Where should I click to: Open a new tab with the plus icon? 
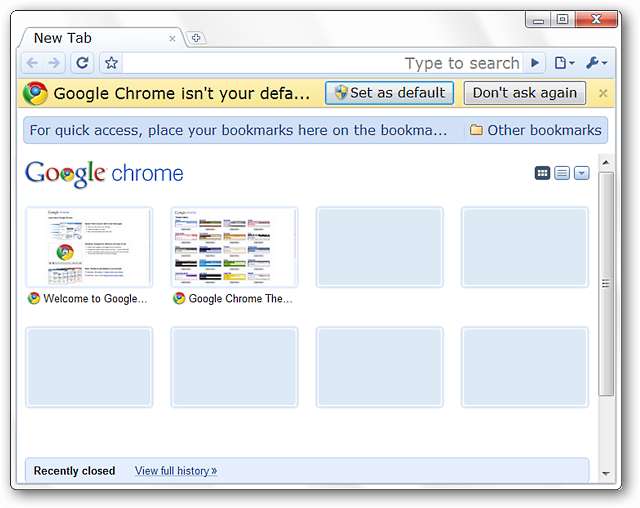click(x=196, y=38)
